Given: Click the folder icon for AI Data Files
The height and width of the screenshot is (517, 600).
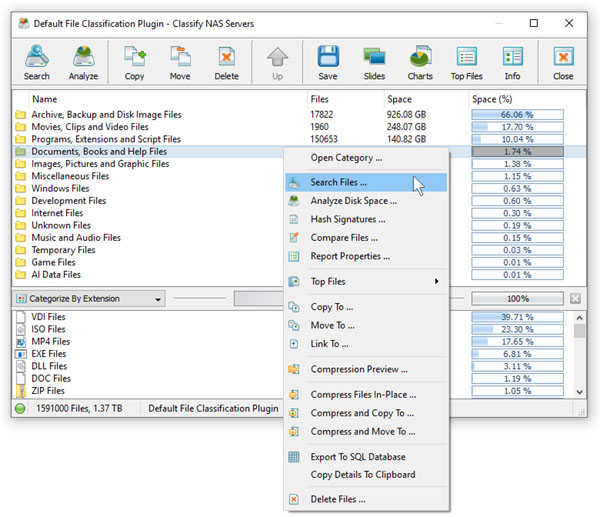Looking at the screenshot, I should click(x=21, y=274).
